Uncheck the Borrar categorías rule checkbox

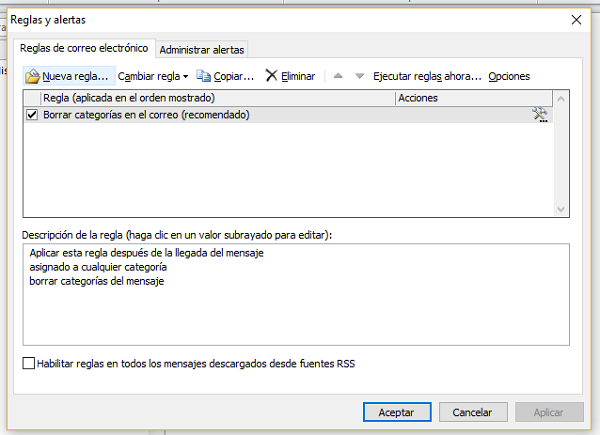click(x=32, y=114)
